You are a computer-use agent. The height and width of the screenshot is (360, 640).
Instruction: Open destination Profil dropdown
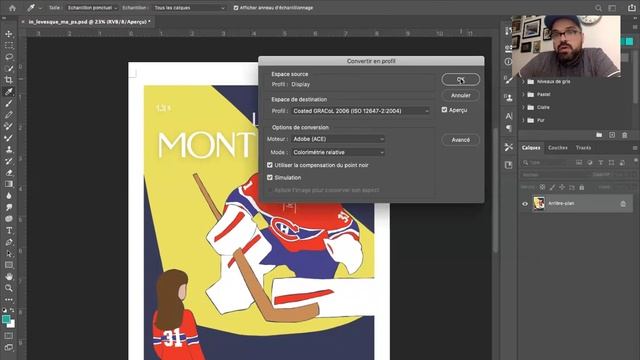click(361, 111)
